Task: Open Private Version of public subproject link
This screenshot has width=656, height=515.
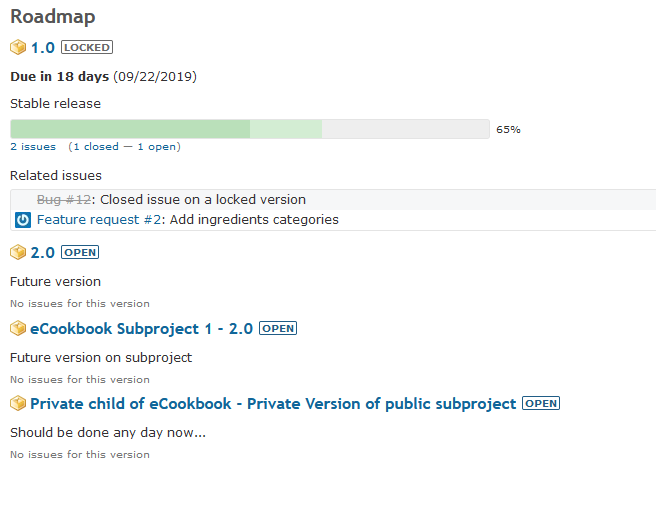Action: 273,404
